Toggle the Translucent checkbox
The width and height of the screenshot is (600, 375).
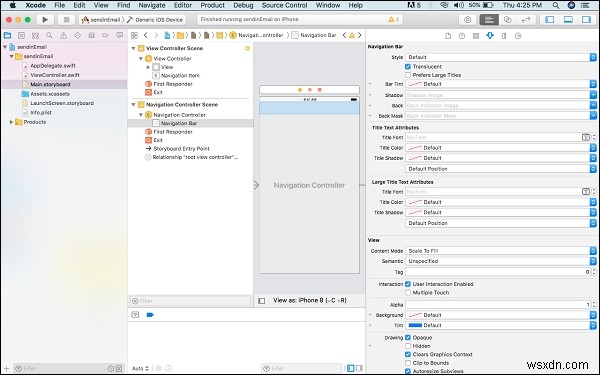coord(408,67)
